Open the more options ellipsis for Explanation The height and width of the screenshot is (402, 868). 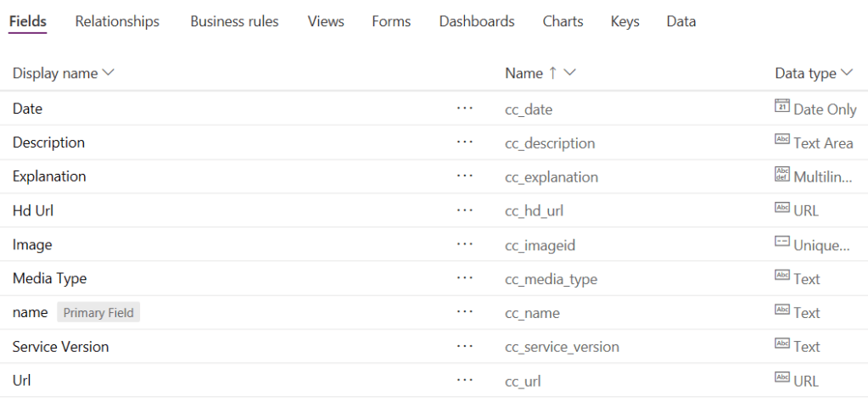pyautogui.click(x=464, y=176)
